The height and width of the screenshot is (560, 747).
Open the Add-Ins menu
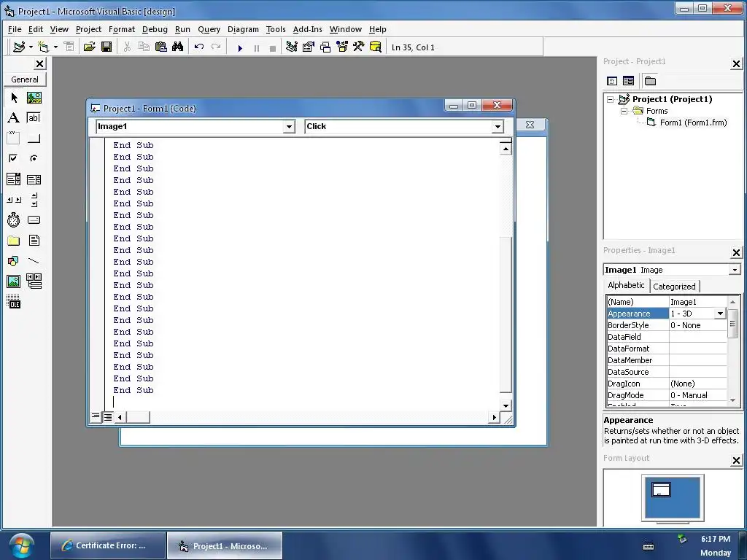tap(307, 29)
